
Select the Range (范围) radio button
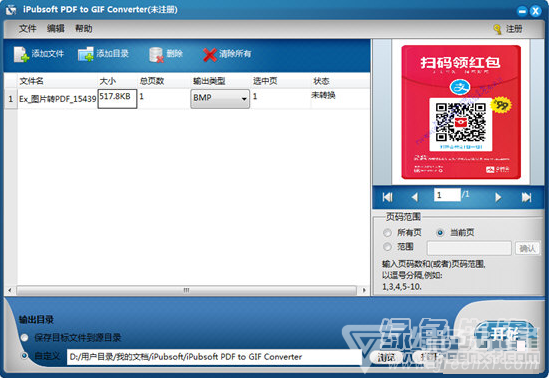387,247
